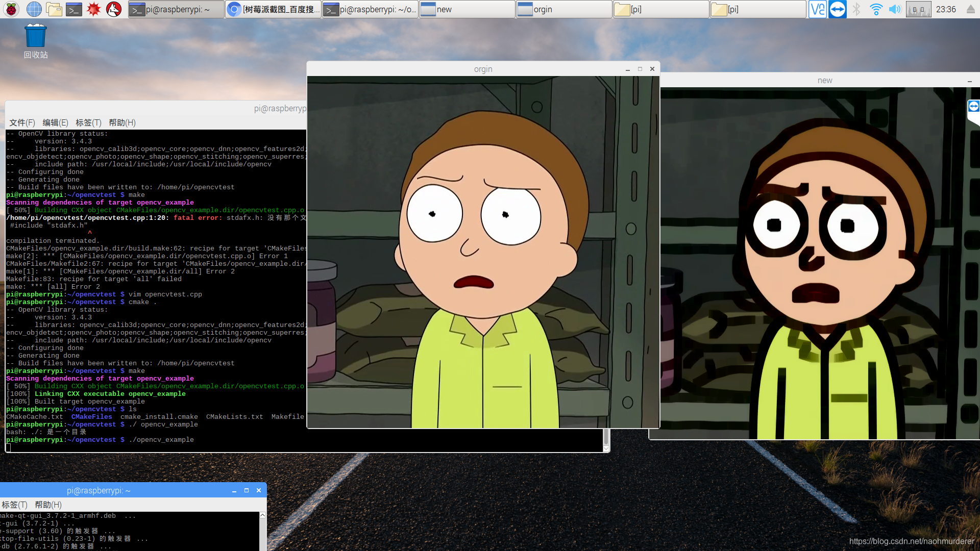
Task: Click the new window title bar text
Action: click(x=825, y=80)
